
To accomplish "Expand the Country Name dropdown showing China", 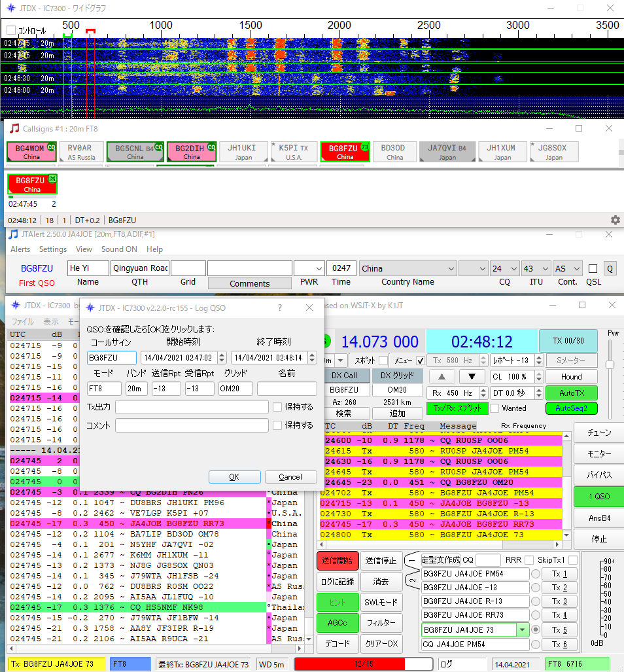I will coord(450,268).
